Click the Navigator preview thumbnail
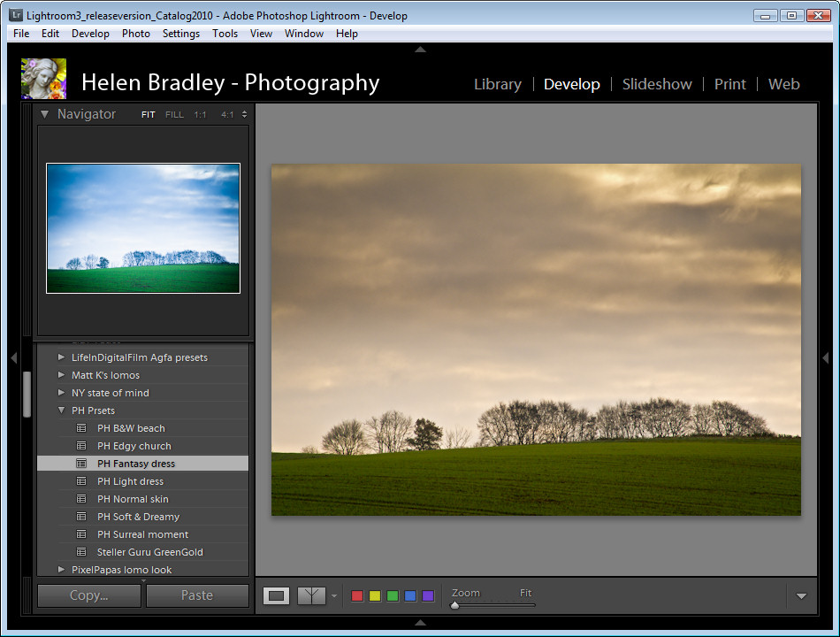Viewport: 840px width, 637px height. 143,227
